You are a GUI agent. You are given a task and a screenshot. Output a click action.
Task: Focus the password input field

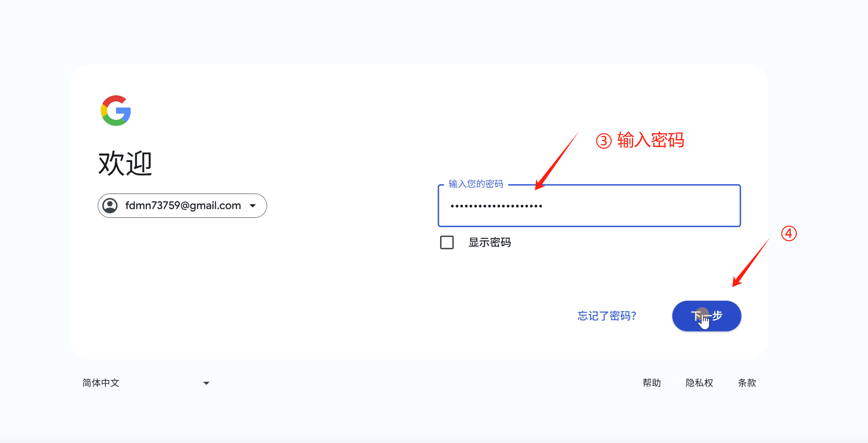pos(589,206)
